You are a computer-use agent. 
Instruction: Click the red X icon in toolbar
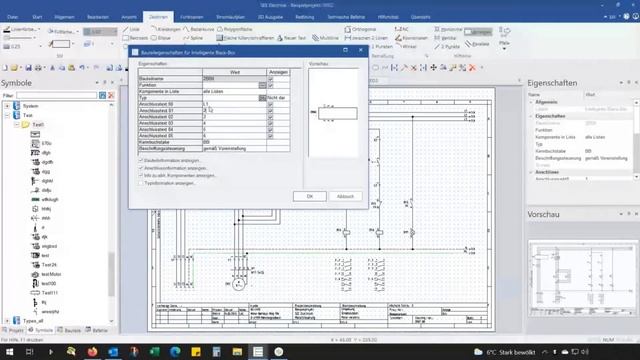click(x=472, y=68)
